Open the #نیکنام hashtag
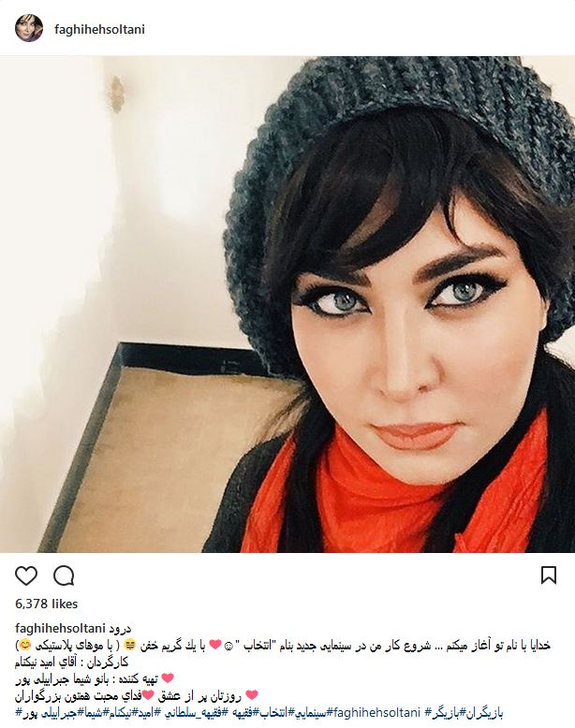 [120, 712]
